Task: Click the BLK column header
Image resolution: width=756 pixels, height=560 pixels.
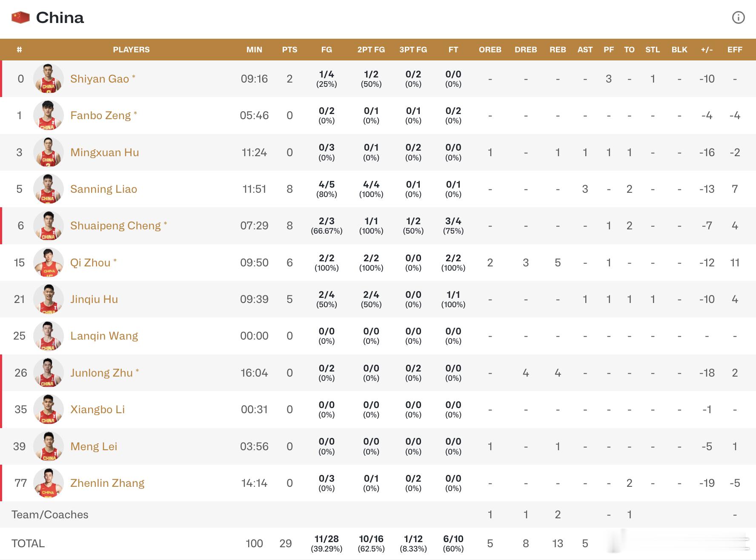Action: coord(679,50)
